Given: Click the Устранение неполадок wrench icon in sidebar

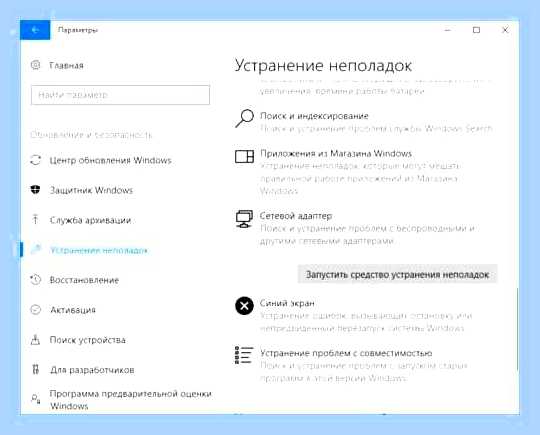Looking at the screenshot, I should (x=36, y=249).
